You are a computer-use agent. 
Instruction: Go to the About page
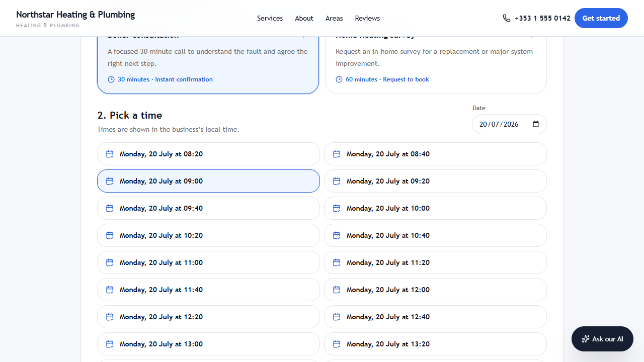click(304, 18)
